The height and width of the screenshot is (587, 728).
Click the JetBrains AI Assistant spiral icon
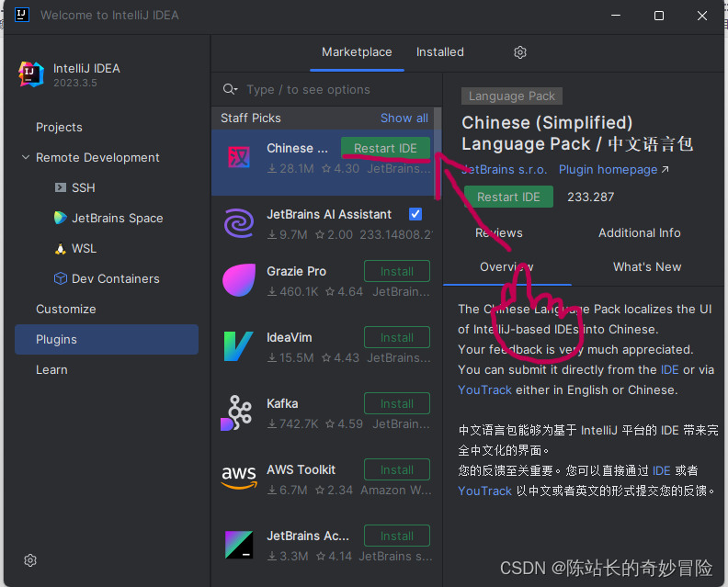(x=239, y=223)
